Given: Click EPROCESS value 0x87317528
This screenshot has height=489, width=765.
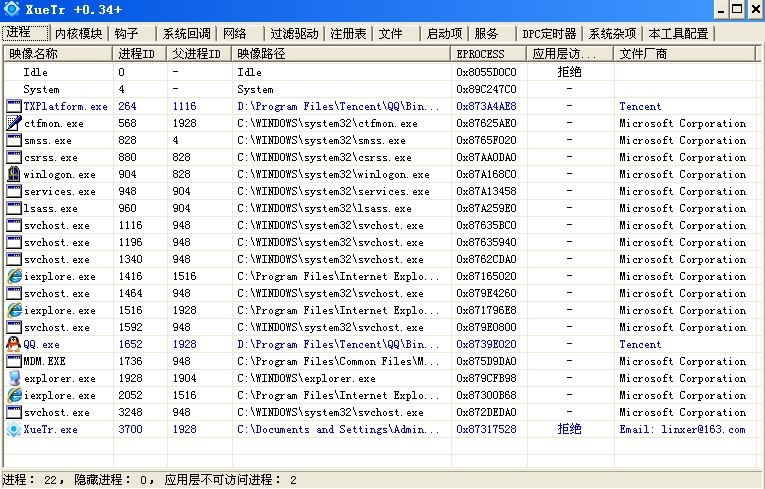Looking at the screenshot, I should point(486,429).
